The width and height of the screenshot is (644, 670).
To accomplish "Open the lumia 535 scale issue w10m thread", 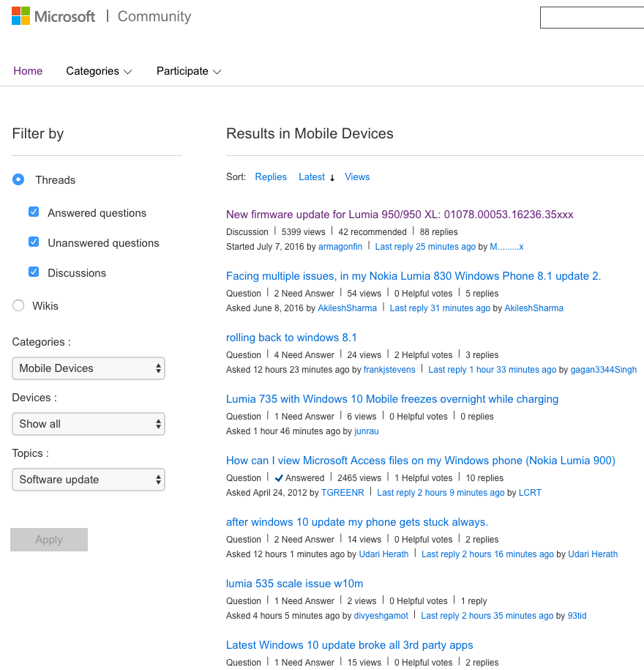I will [295, 584].
